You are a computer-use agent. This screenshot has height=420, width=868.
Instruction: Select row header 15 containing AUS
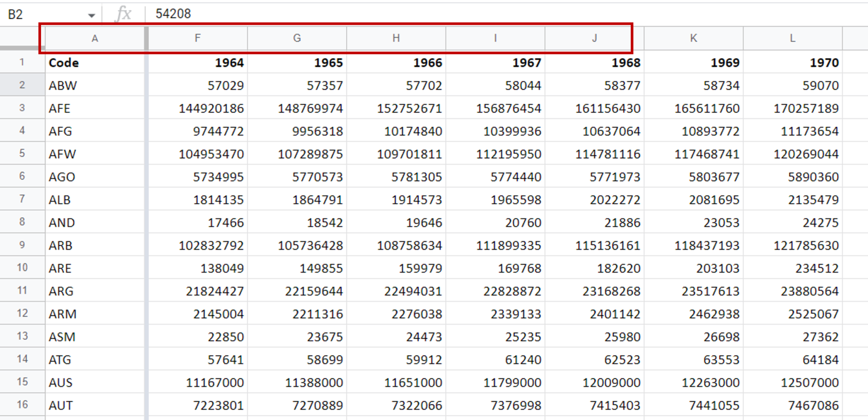coord(22,382)
